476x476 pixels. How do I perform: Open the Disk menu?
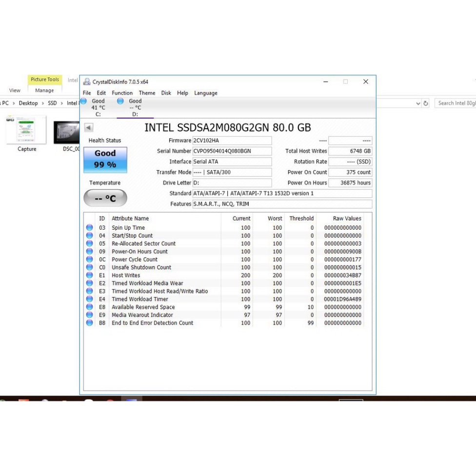click(166, 93)
